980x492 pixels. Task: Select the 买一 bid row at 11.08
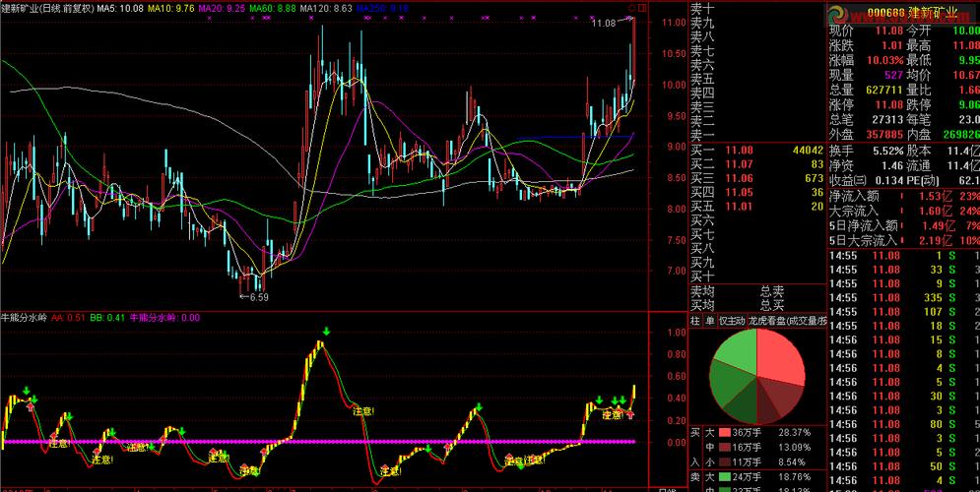coord(756,151)
